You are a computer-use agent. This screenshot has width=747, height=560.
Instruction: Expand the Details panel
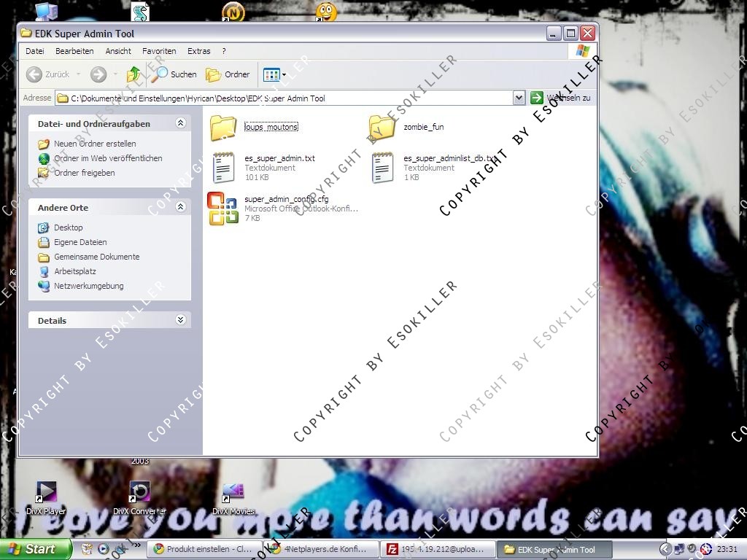[180, 320]
